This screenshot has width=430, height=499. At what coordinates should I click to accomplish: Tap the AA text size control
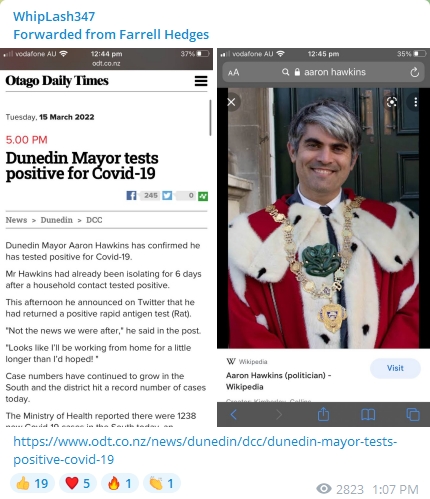(x=234, y=72)
